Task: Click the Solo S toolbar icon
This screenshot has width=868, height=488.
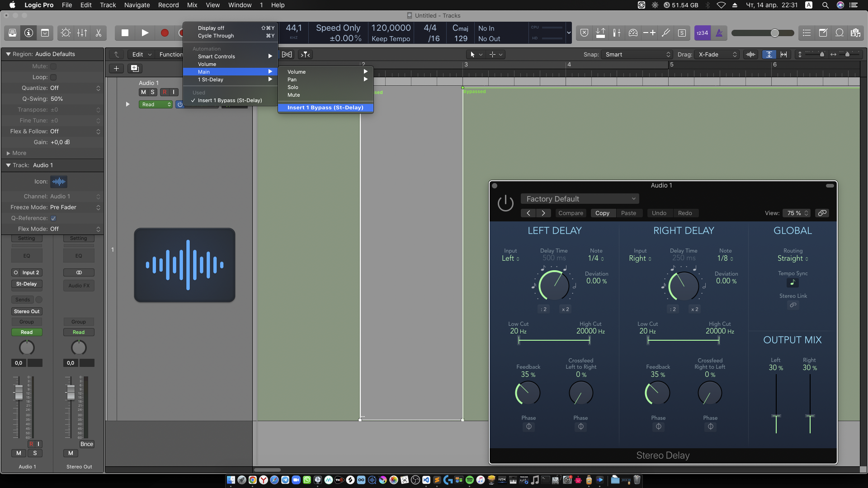Action: (682, 33)
